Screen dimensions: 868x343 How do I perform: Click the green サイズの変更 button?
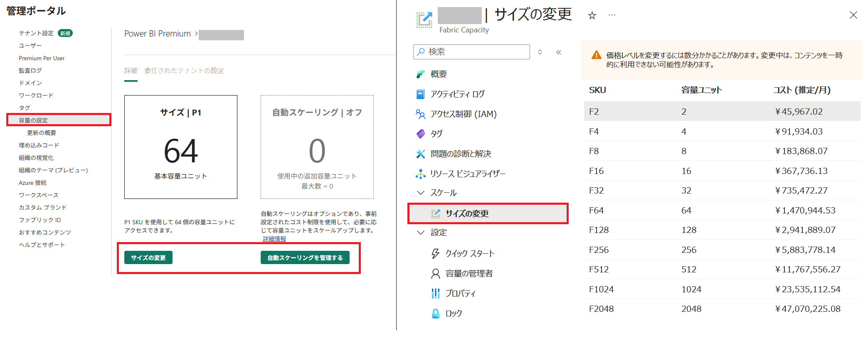click(148, 257)
